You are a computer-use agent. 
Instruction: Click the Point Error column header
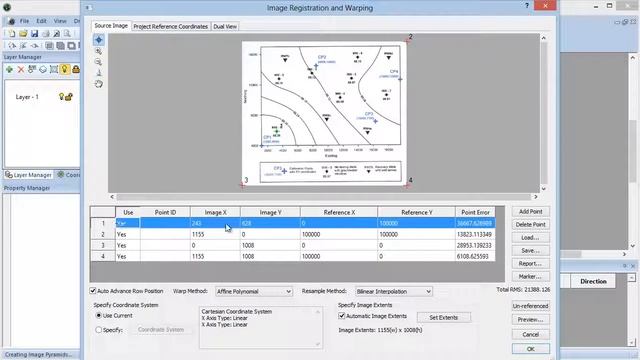coord(475,212)
